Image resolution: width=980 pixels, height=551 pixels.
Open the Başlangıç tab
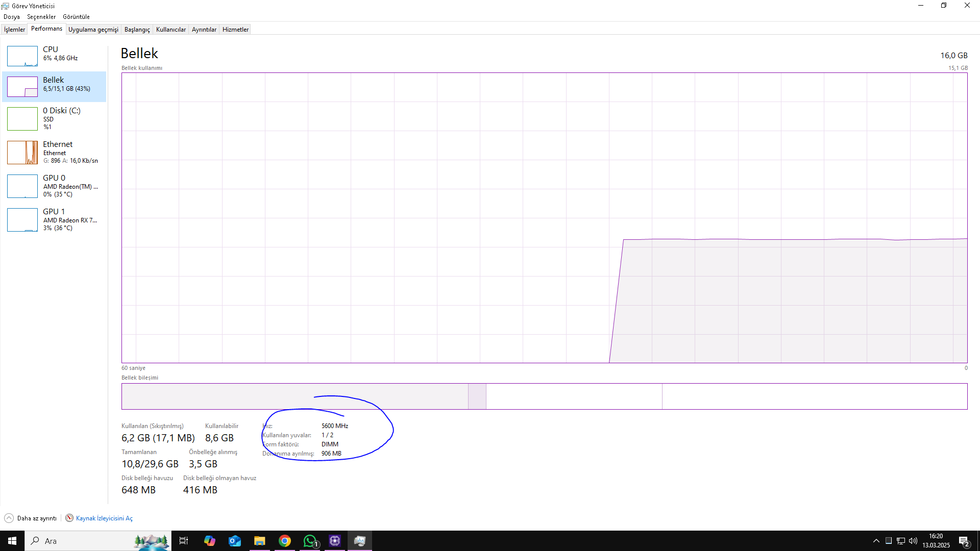point(137,30)
